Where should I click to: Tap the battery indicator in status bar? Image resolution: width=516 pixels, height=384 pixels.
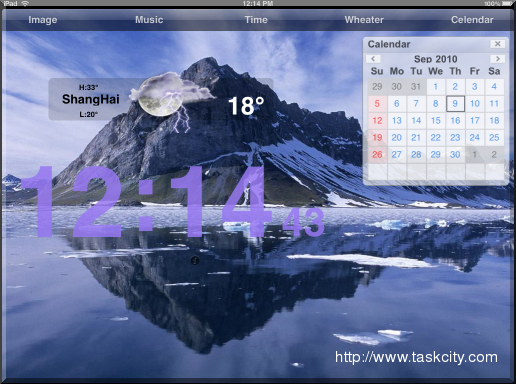tap(507, 3)
